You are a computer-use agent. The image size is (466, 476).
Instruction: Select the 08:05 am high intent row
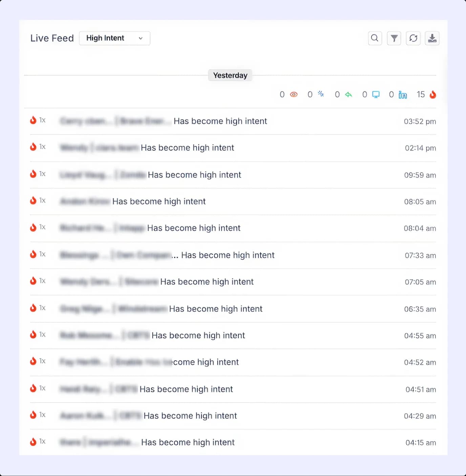159,202
